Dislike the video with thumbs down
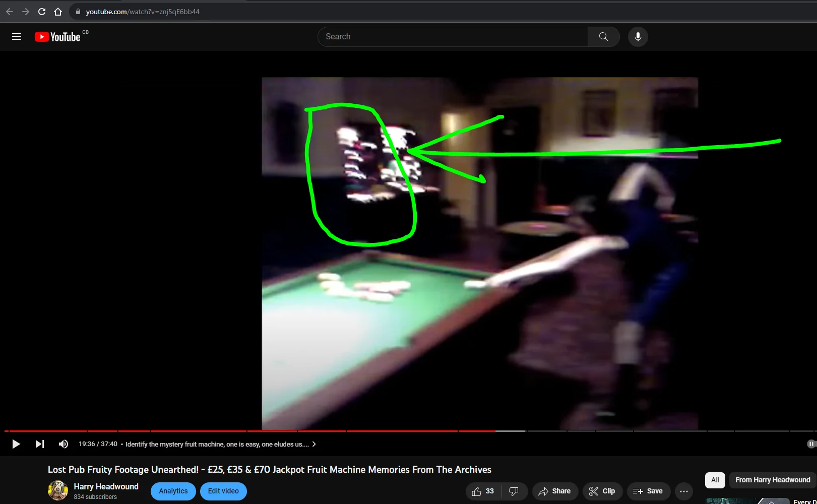Viewport: 817px width, 504px height. click(514, 491)
